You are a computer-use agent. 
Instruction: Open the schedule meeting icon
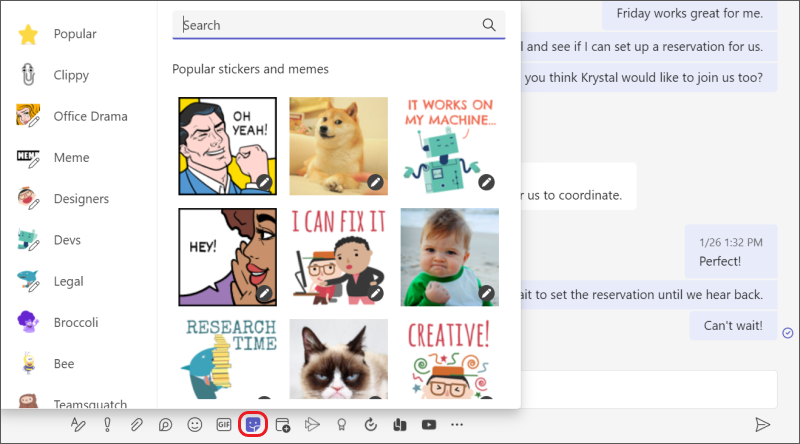283,425
